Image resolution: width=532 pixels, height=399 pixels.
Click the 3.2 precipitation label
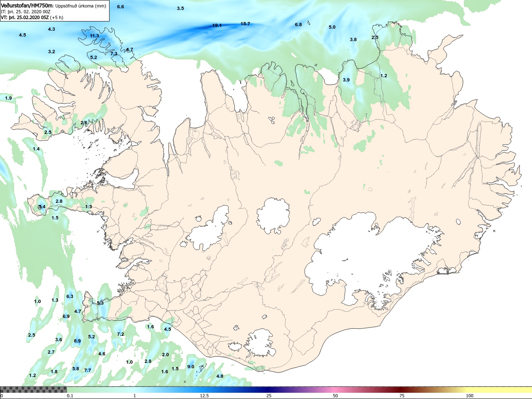52,52
